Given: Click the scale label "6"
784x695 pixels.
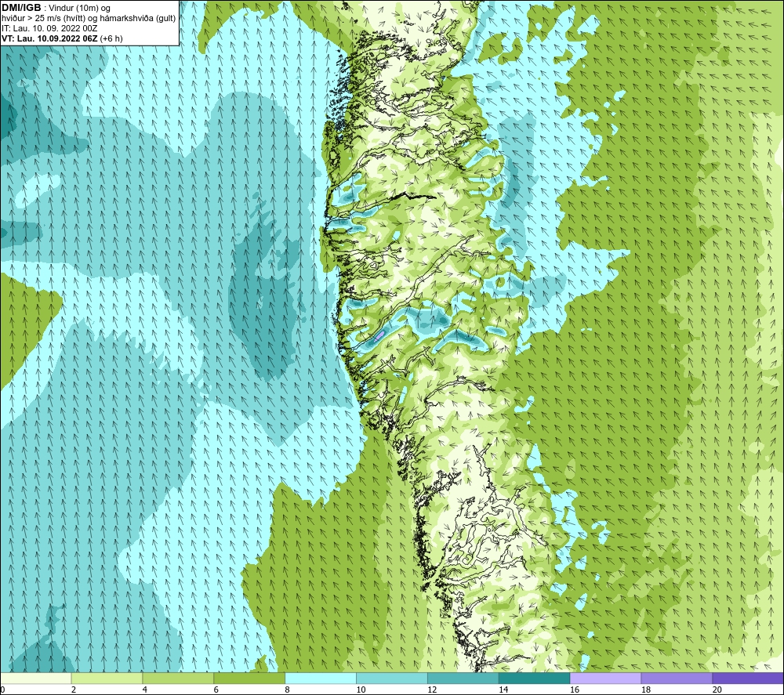Looking at the screenshot, I should click(x=216, y=690).
